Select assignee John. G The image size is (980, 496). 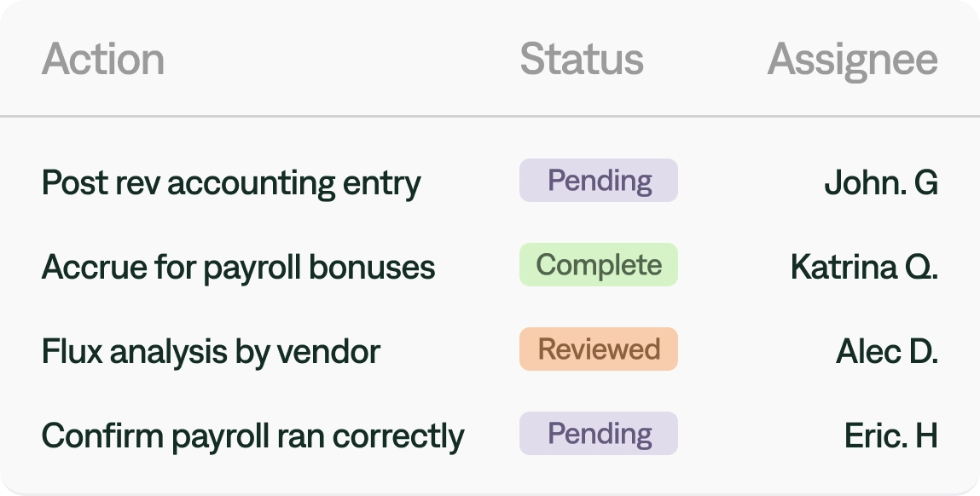881,183
